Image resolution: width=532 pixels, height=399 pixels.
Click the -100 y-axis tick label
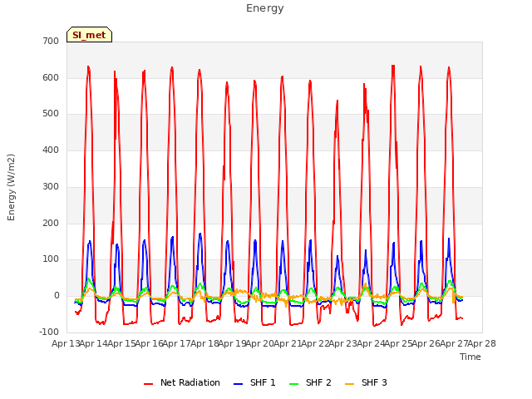[49, 332]
